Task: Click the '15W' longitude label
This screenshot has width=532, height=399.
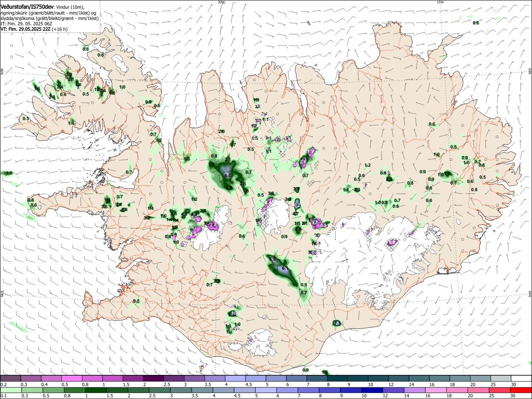Action: [440, 2]
